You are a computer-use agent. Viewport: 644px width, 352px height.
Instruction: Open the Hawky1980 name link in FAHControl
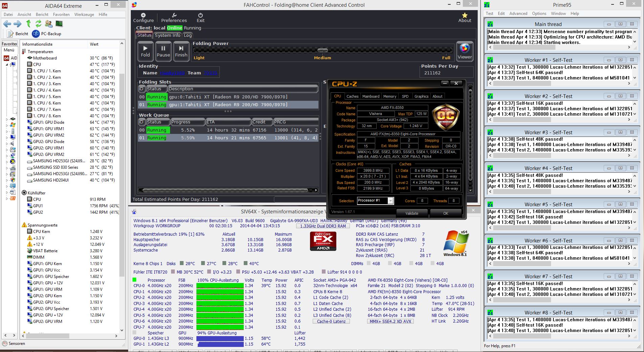click(172, 73)
